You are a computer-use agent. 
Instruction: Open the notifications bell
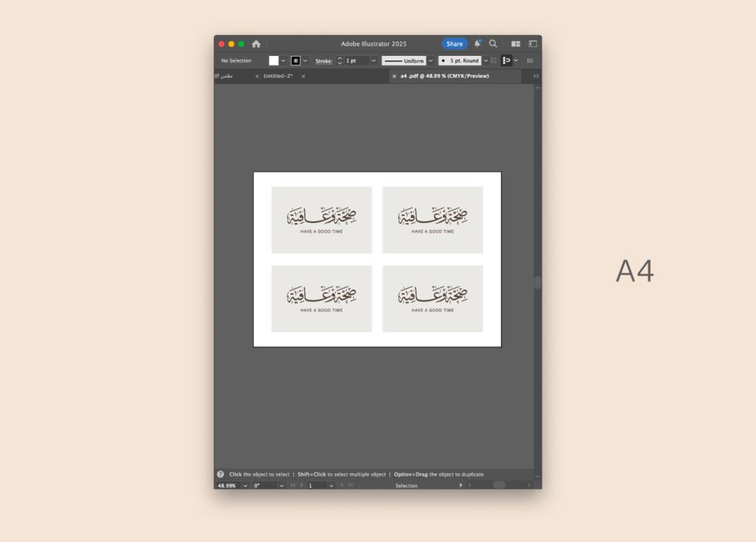[x=477, y=44]
